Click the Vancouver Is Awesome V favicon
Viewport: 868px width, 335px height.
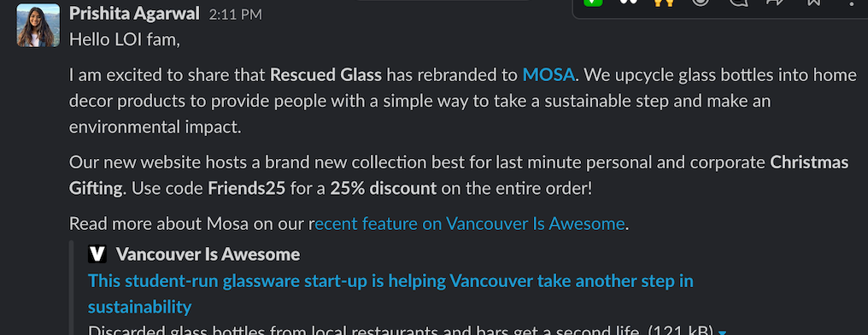click(x=97, y=255)
